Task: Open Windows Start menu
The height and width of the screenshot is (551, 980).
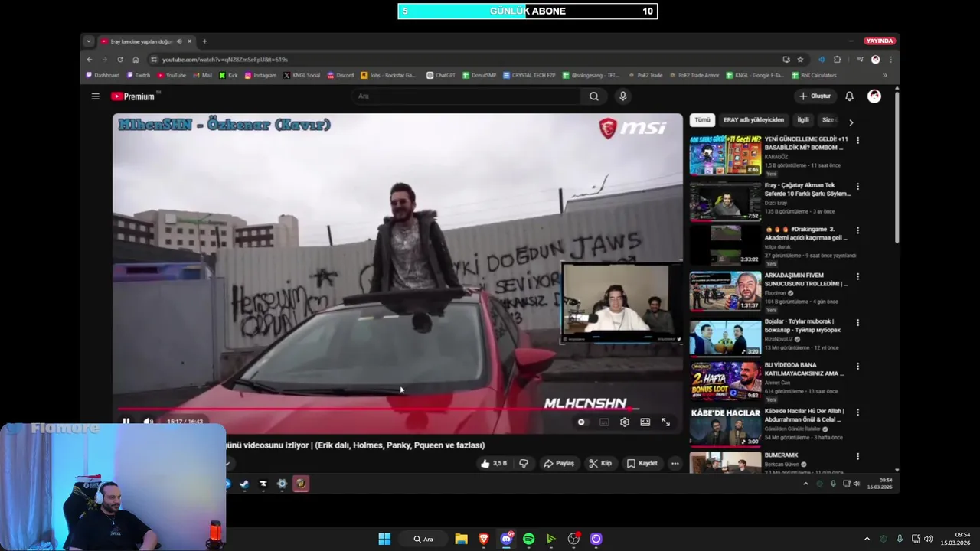Action: tap(384, 539)
